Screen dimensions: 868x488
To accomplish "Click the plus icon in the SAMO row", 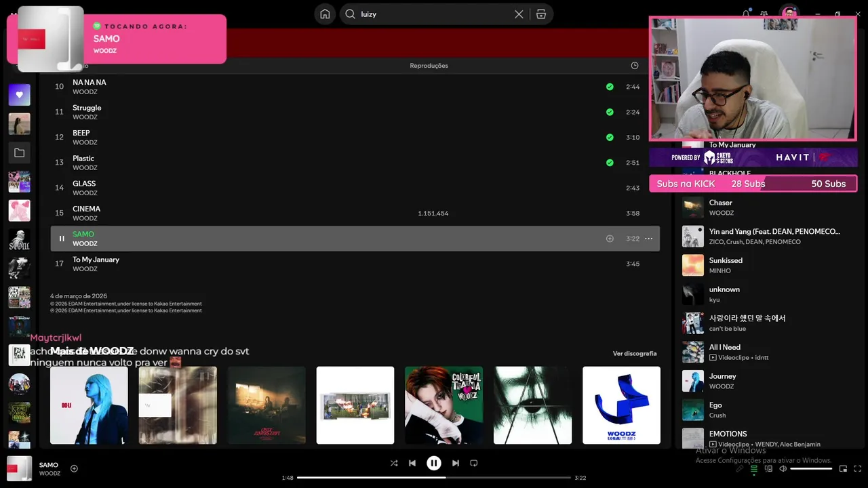I will pos(610,239).
